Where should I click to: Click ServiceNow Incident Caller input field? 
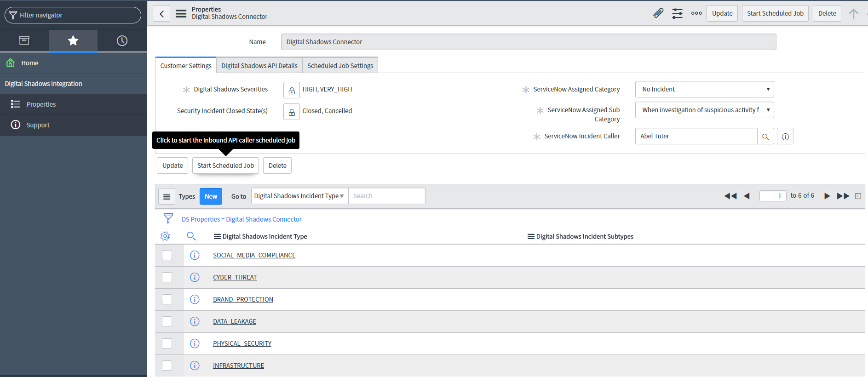click(696, 136)
